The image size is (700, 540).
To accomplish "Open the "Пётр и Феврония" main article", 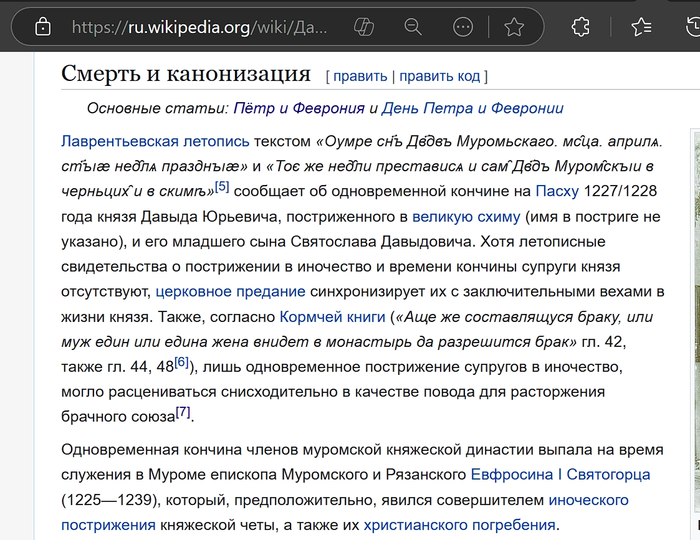I will click(298, 108).
